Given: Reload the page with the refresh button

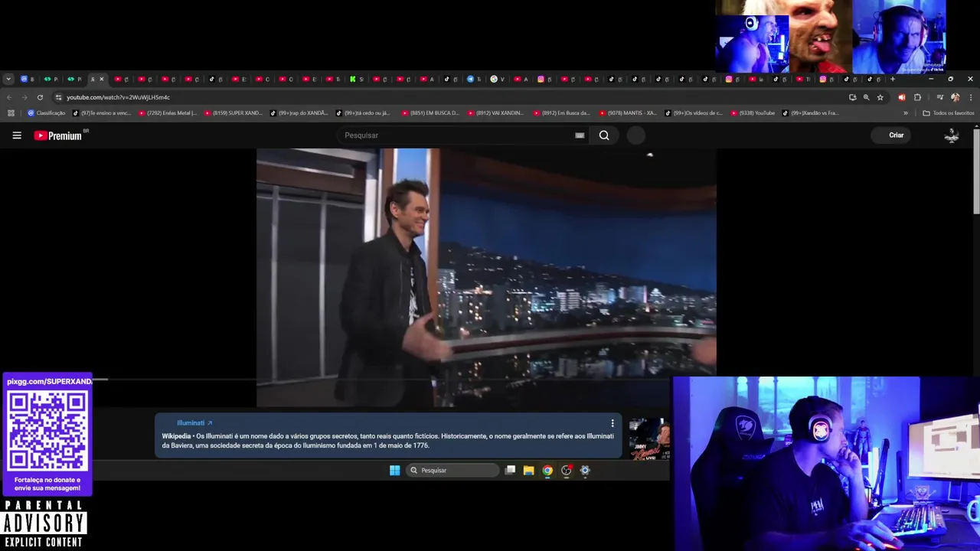Looking at the screenshot, I should click(40, 97).
